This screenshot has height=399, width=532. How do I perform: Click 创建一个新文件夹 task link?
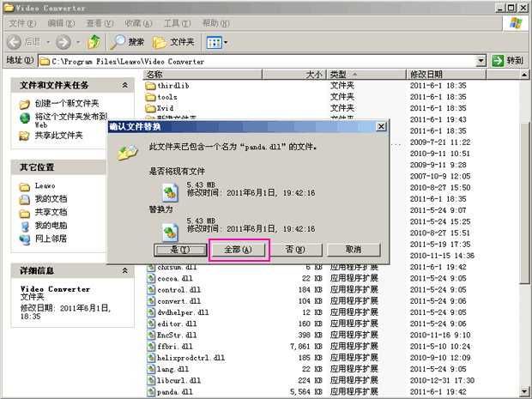click(x=67, y=103)
